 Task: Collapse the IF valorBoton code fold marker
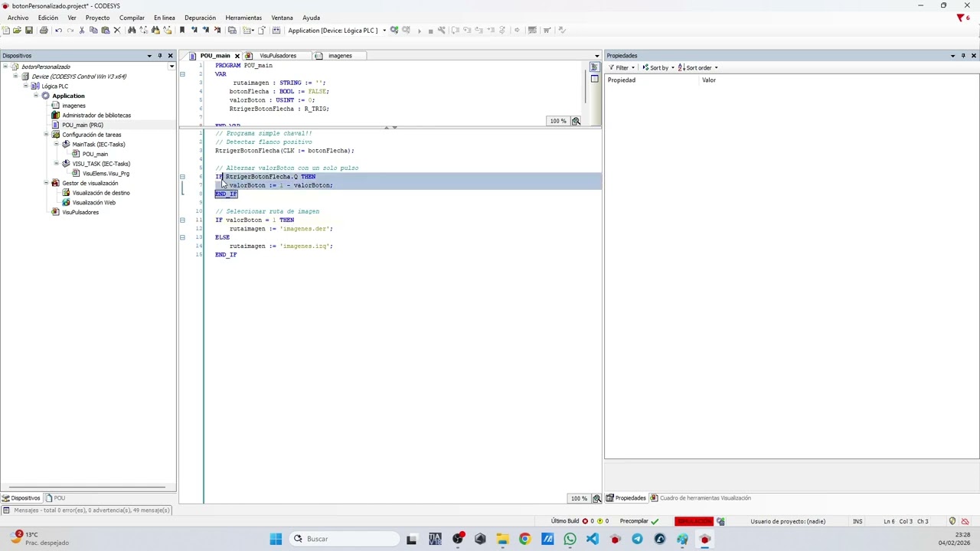(x=182, y=220)
